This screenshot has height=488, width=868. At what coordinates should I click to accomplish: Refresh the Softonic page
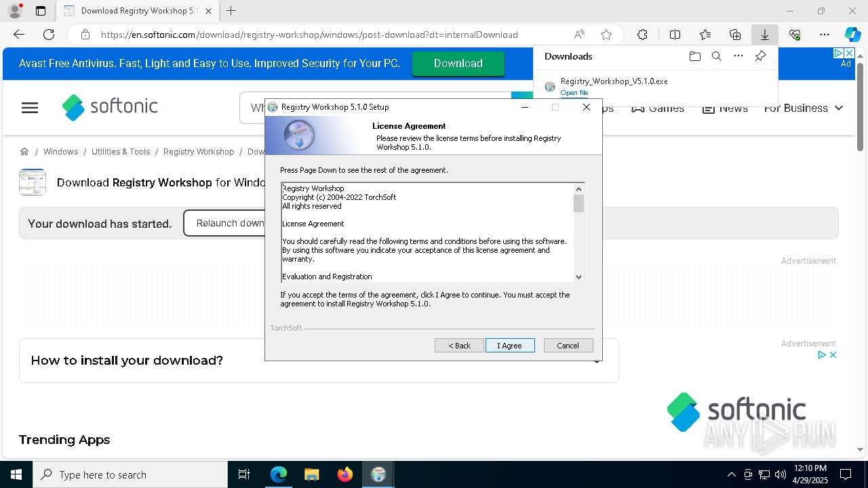[49, 35]
